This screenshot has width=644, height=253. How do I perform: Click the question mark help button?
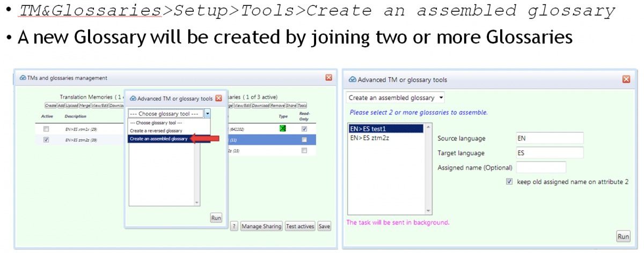[x=234, y=226]
